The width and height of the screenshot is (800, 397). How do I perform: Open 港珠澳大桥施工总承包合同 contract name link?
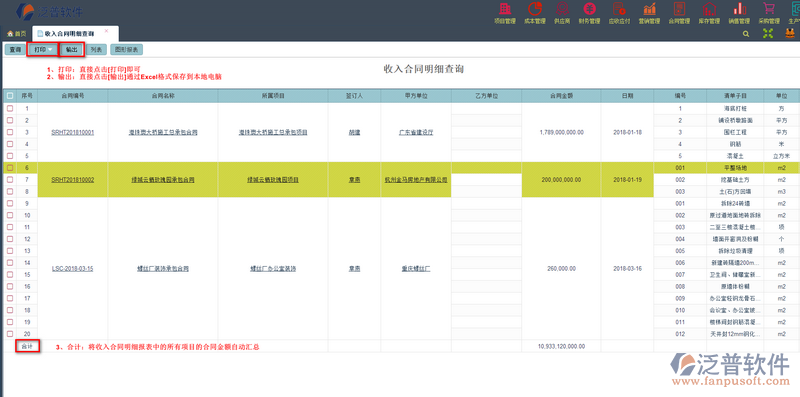click(163, 132)
